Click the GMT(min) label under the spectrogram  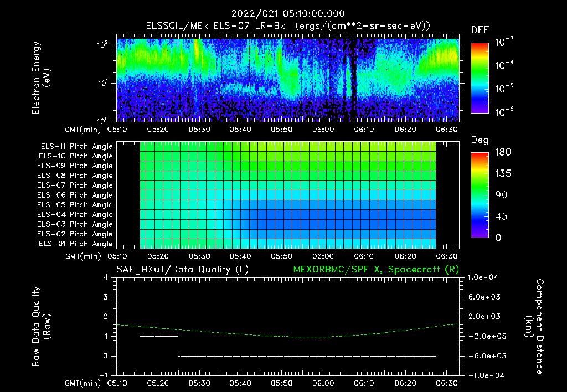tap(83, 130)
